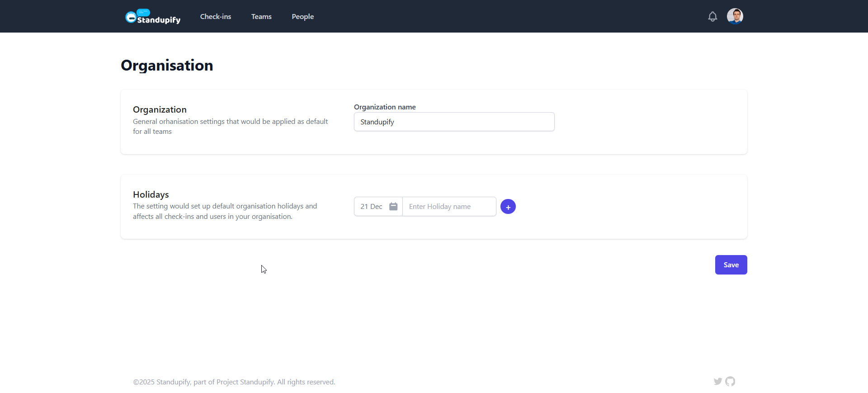Click the Enter Holiday name input
The height and width of the screenshot is (393, 868).
pos(449,206)
